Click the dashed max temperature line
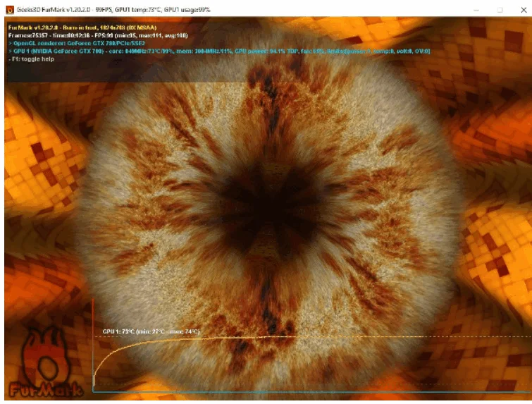532x404 pixels. point(388,336)
